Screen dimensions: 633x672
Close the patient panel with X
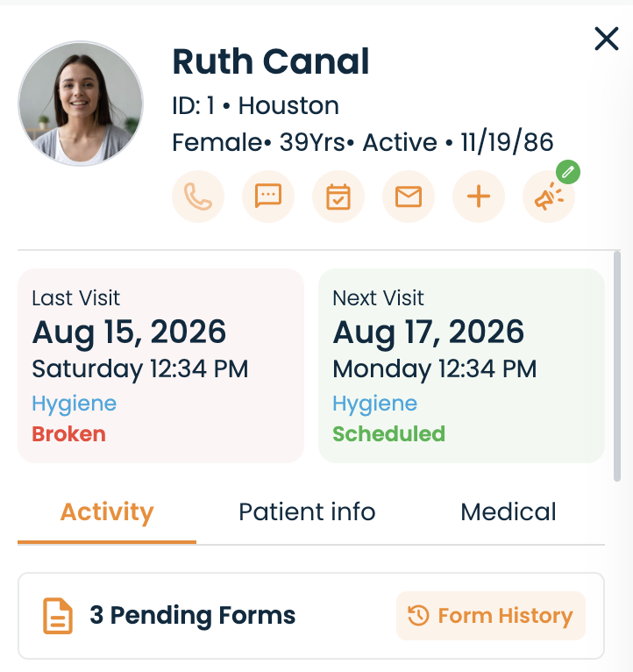[607, 39]
